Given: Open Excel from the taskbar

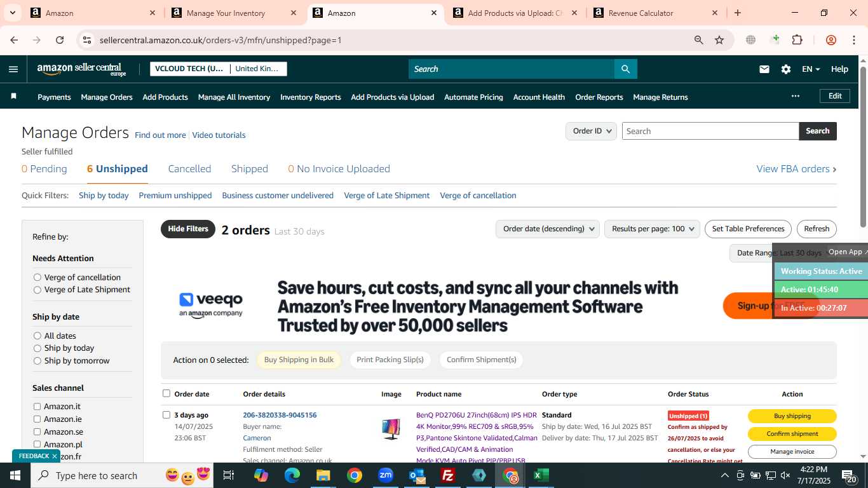Looking at the screenshot, I should tap(541, 475).
